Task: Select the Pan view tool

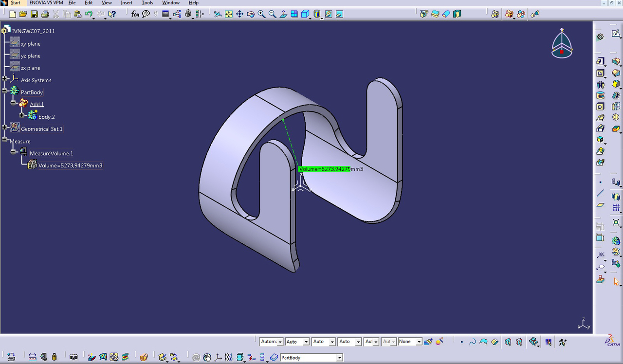Action: (x=239, y=14)
